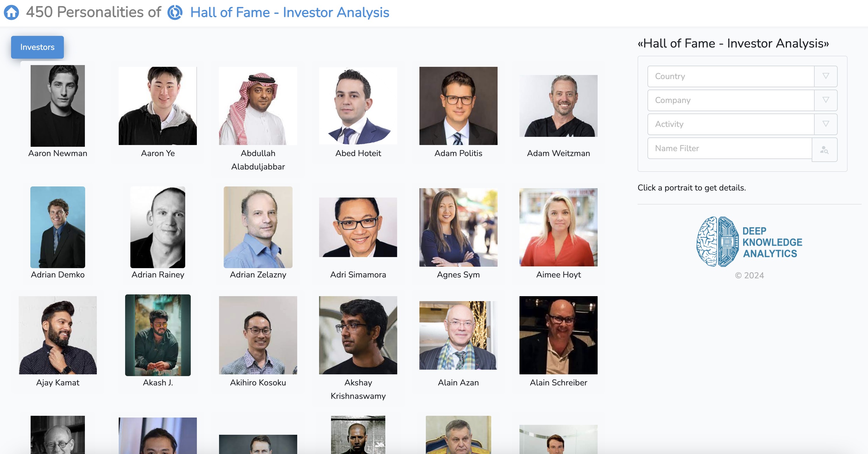Click the home icon in header
The height and width of the screenshot is (454, 868).
(x=11, y=13)
